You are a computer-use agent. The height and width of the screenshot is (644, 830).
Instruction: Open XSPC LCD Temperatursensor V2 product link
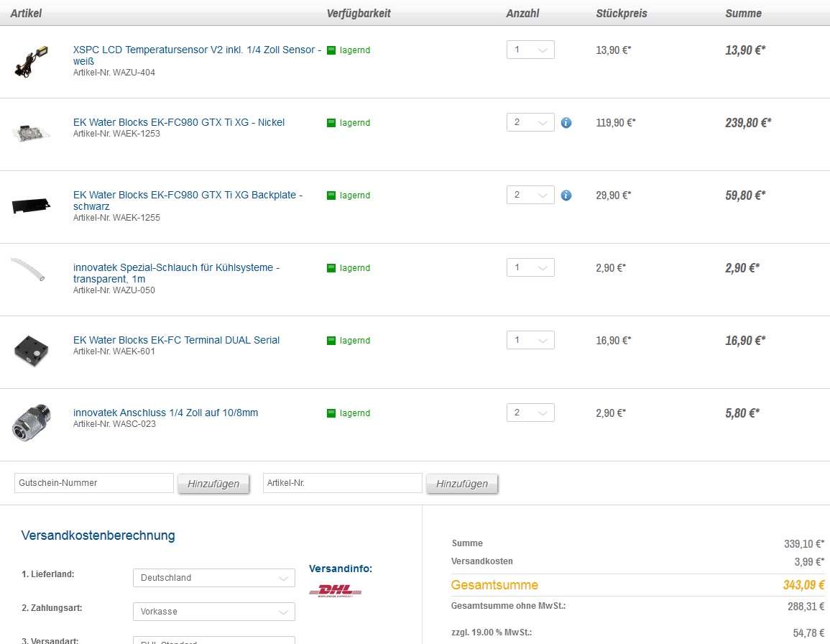coord(197,55)
